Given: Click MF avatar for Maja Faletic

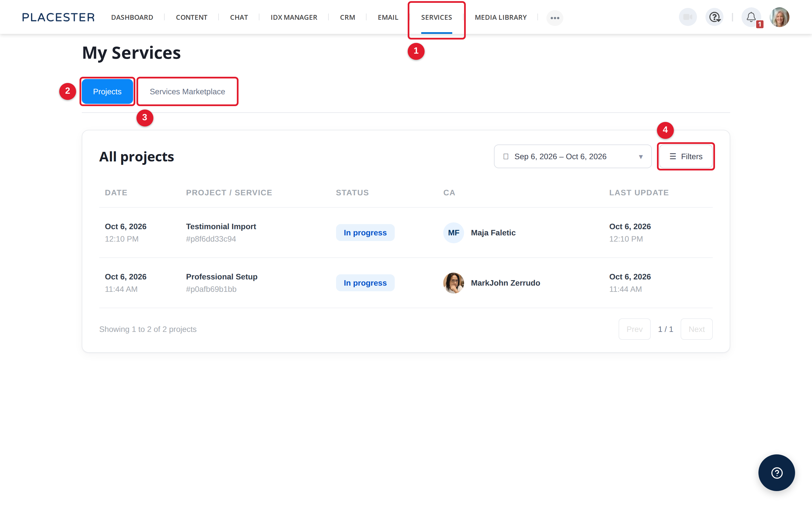Looking at the screenshot, I should [x=453, y=233].
